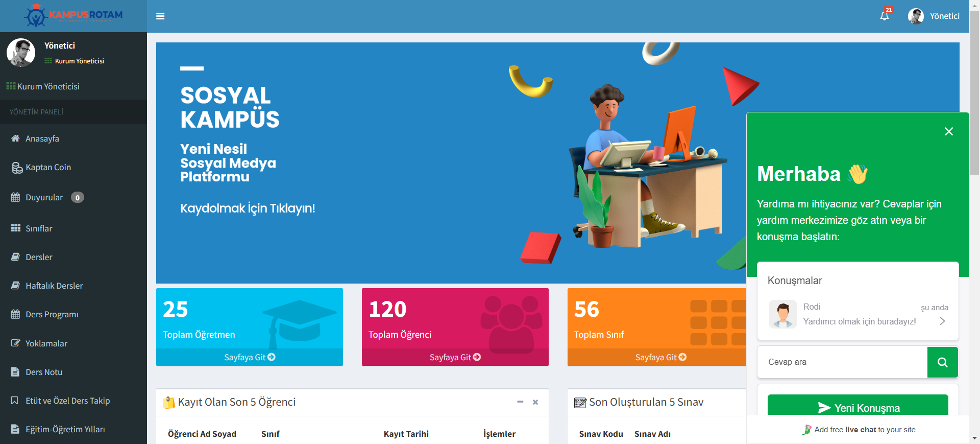Open the Yönetici profile dropdown
Screen dimensions: 980x444
coord(934,16)
